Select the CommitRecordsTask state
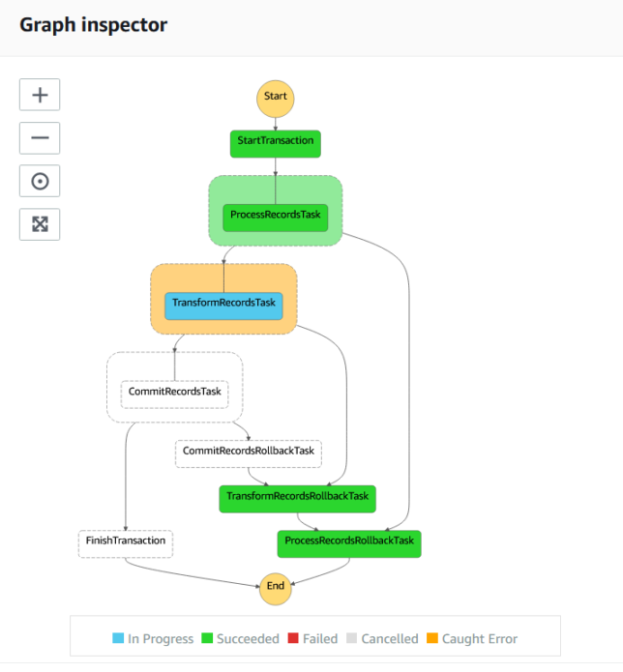623x672 pixels. 174,394
